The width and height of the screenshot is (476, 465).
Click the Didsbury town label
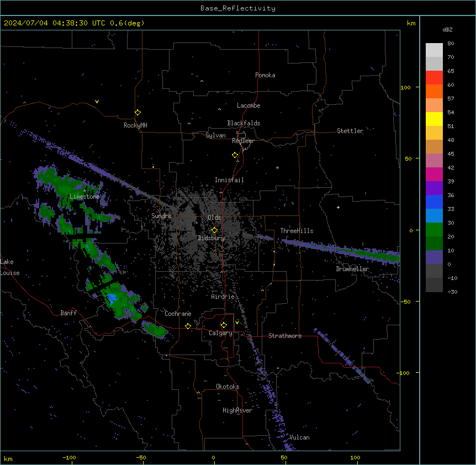[211, 238]
